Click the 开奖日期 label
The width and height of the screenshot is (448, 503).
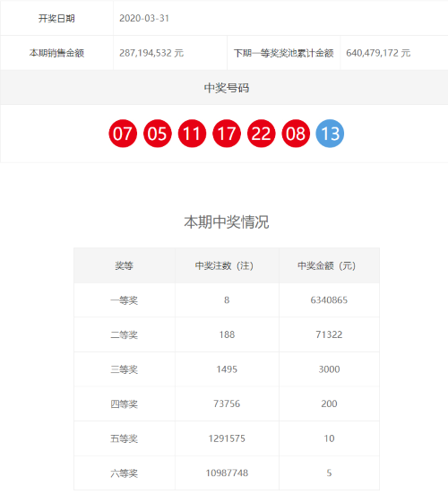56,18
